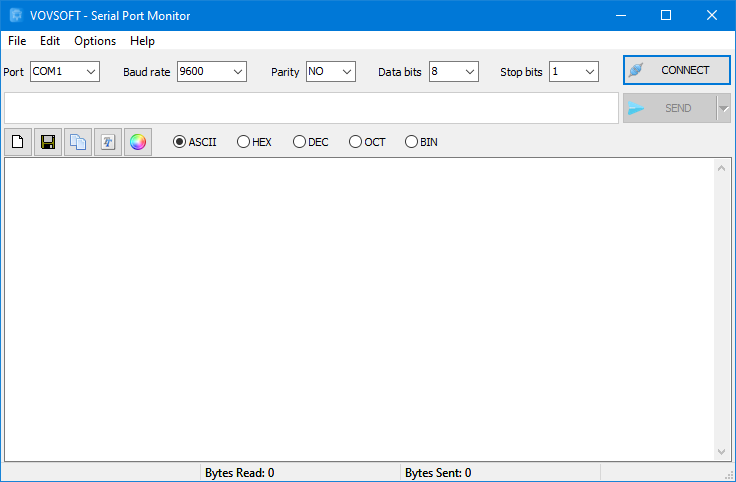The image size is (736, 482).
Task: Expand the arrow beside SEND button
Action: pos(724,108)
